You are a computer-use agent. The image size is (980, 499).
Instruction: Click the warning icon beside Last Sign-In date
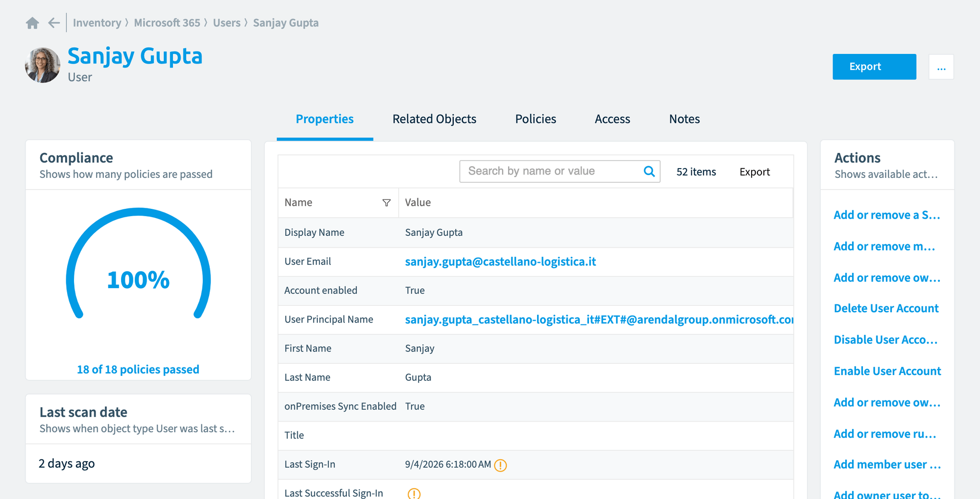tap(500, 465)
